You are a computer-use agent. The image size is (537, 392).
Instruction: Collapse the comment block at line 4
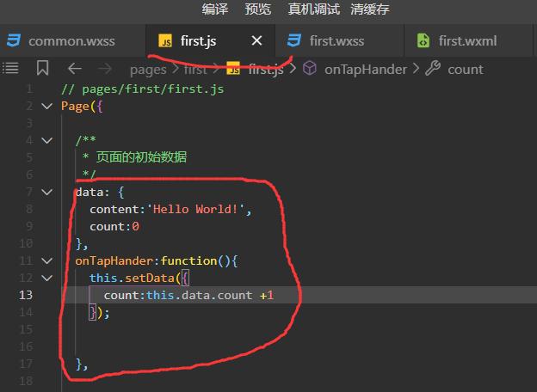[x=47, y=141]
